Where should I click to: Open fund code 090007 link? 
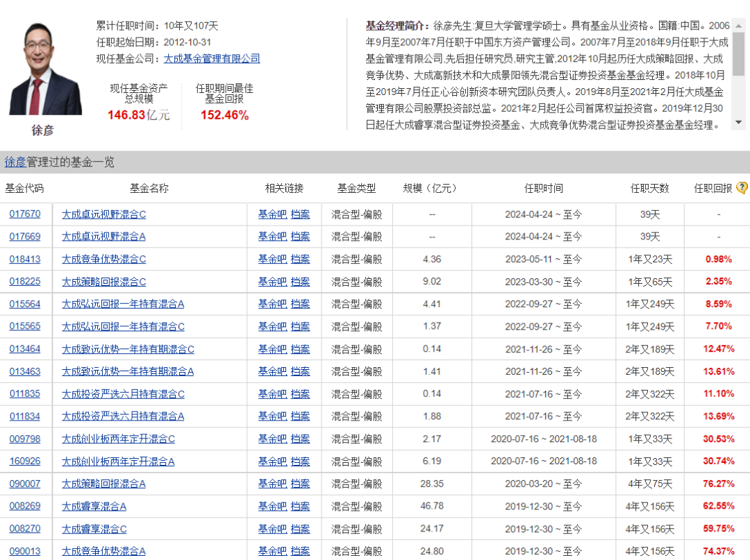point(25,484)
